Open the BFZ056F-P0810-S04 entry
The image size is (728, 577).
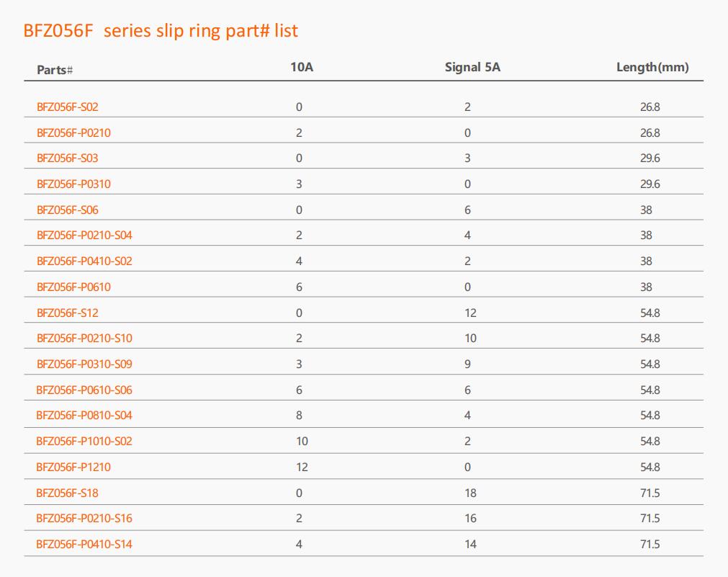pyautogui.click(x=84, y=416)
